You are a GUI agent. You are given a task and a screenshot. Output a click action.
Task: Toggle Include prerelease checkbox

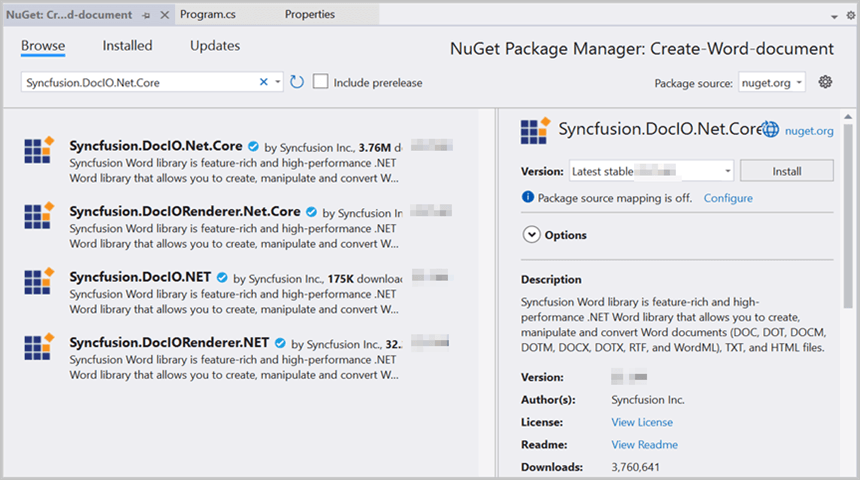(x=320, y=82)
